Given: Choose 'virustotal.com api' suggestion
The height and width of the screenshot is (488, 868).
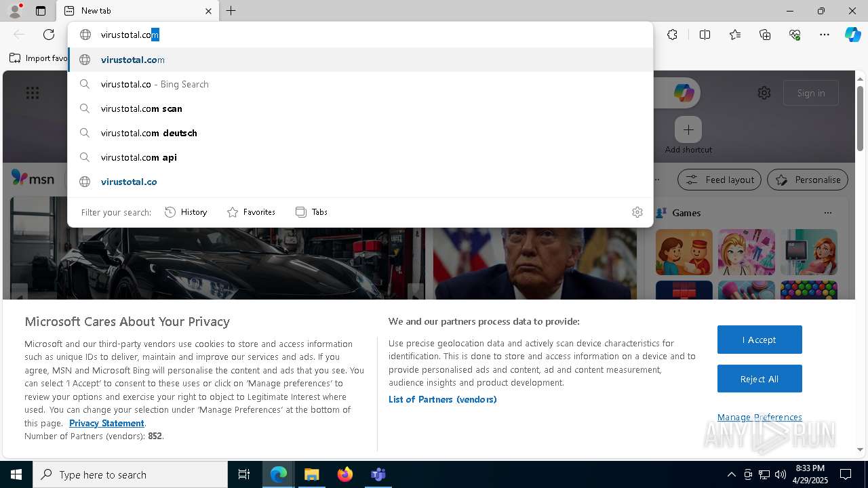Looking at the screenshot, I should 360,157.
